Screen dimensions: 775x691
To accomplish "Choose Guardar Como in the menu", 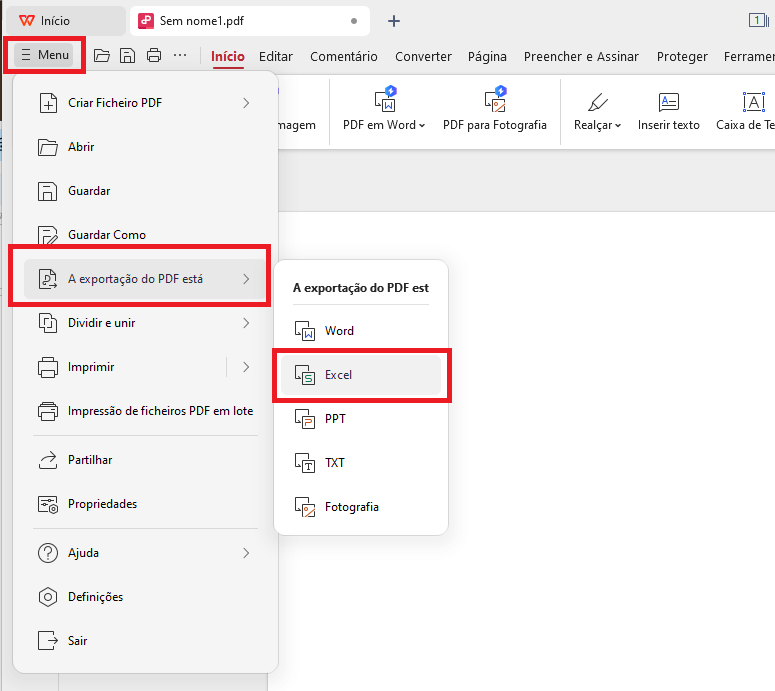I will click(145, 234).
